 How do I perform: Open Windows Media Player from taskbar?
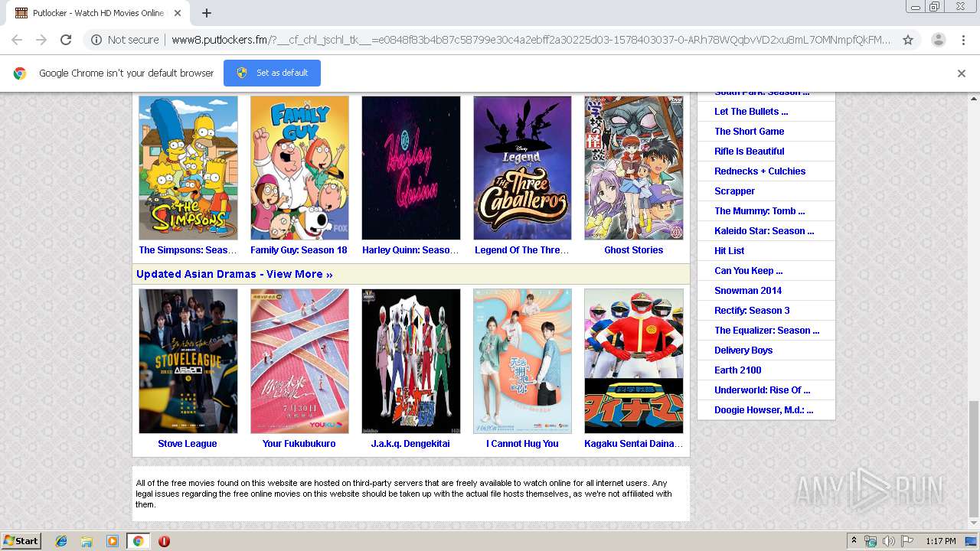click(113, 541)
